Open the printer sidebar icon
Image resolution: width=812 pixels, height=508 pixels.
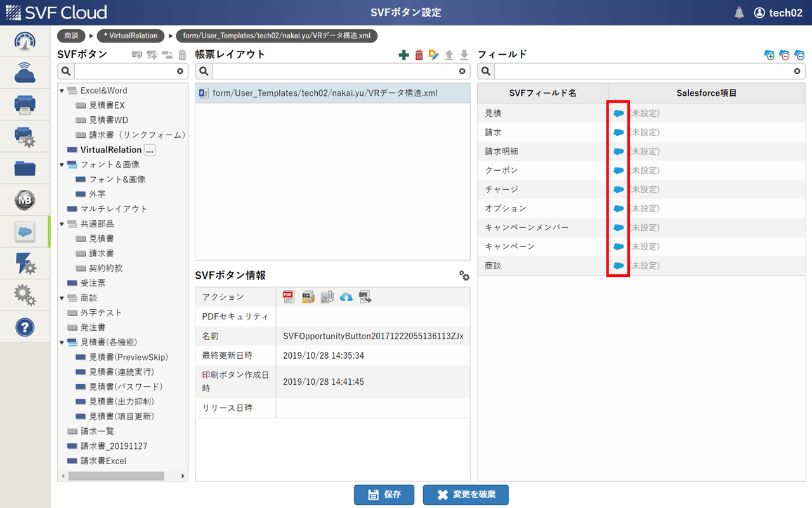(25, 105)
